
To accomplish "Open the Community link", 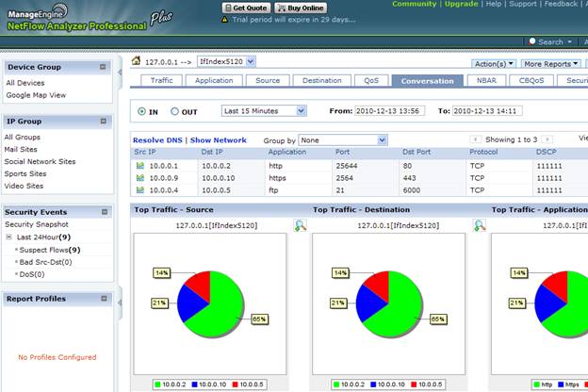I will (414, 4).
